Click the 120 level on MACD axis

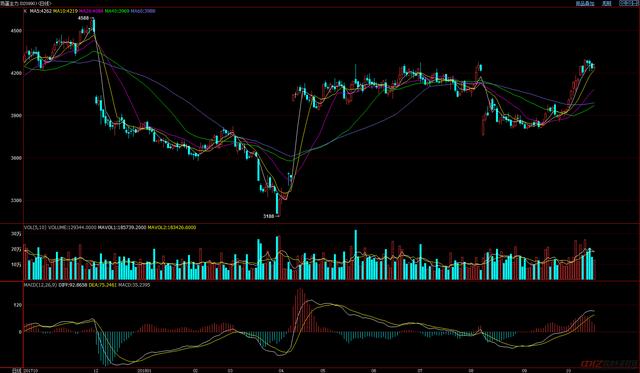(18, 305)
